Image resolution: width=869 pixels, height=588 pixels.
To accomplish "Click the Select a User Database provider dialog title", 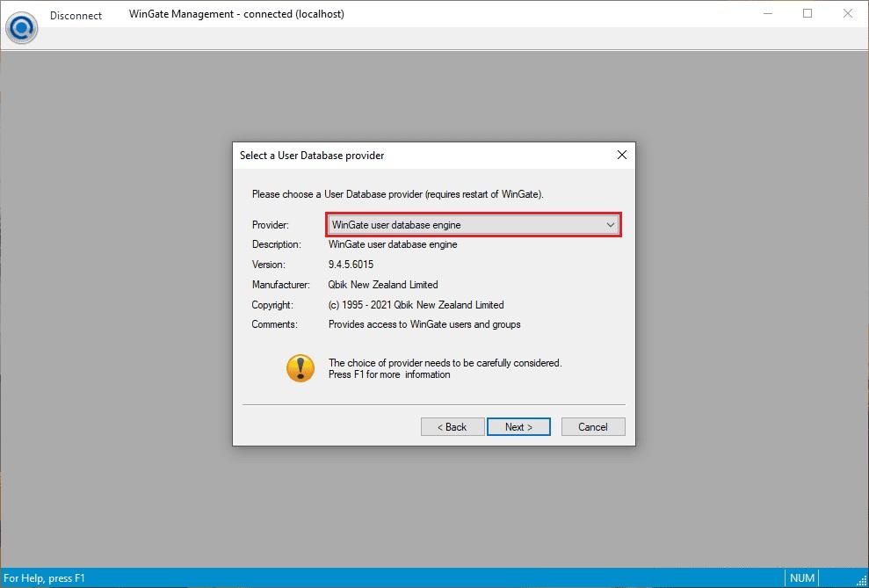I will pyautogui.click(x=312, y=156).
